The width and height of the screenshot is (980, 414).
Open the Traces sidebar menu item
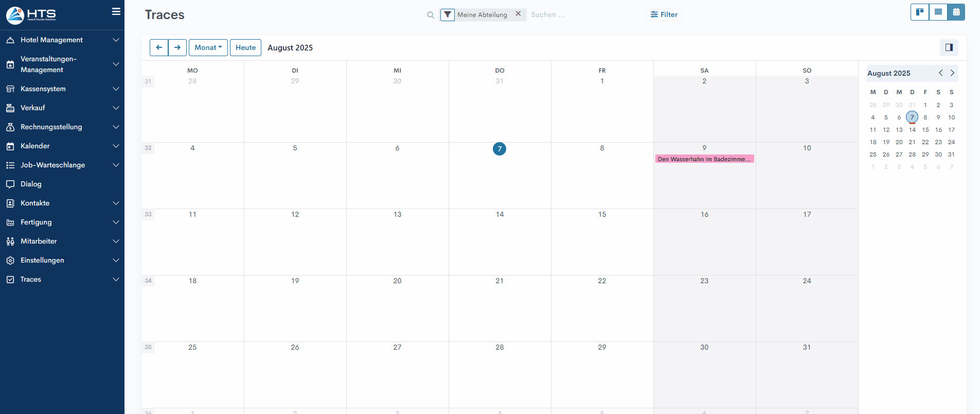pyautogui.click(x=31, y=280)
